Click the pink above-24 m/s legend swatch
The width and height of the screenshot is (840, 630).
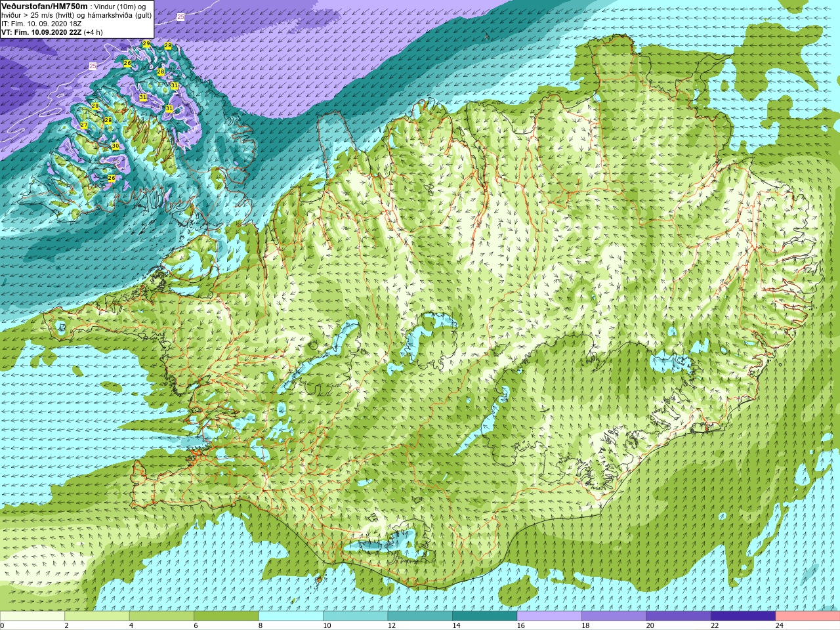(x=808, y=616)
